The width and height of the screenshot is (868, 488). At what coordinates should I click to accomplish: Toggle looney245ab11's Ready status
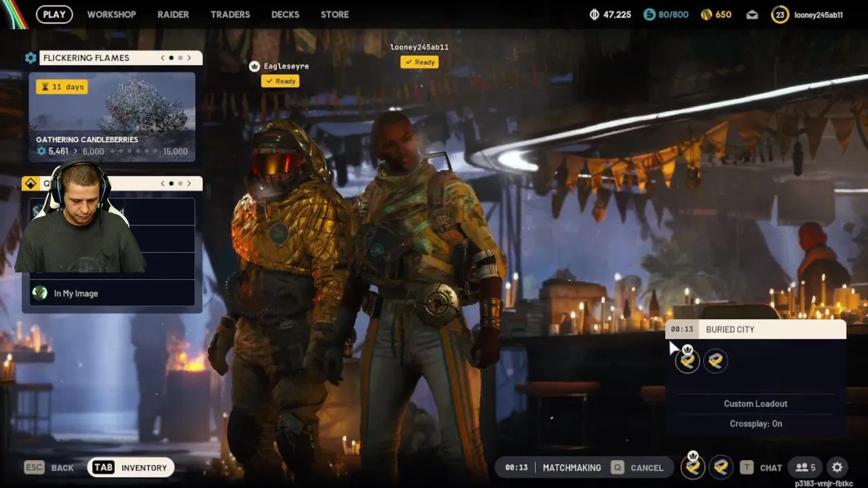click(420, 62)
